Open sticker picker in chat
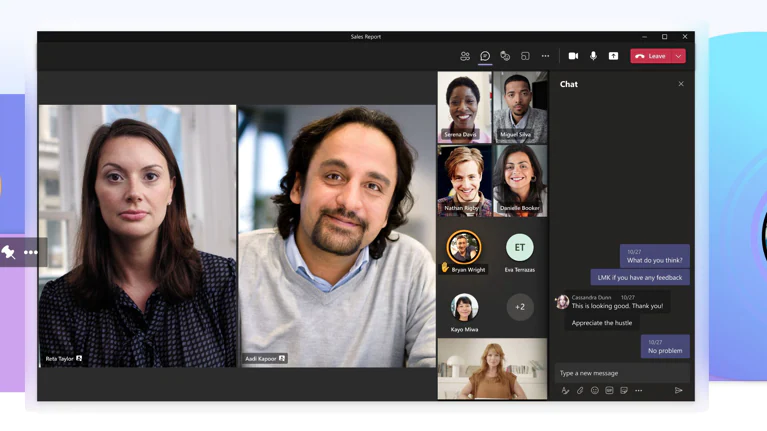Image resolution: width=767 pixels, height=431 pixels. [x=624, y=391]
